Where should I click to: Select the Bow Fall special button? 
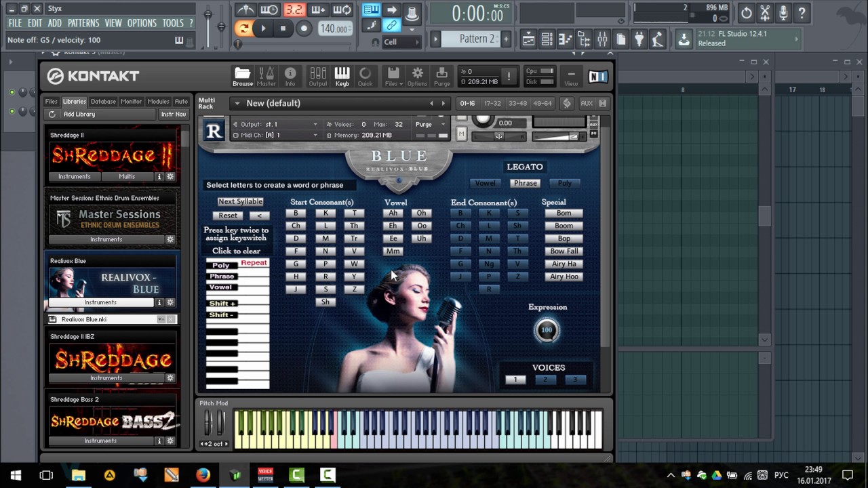point(564,251)
